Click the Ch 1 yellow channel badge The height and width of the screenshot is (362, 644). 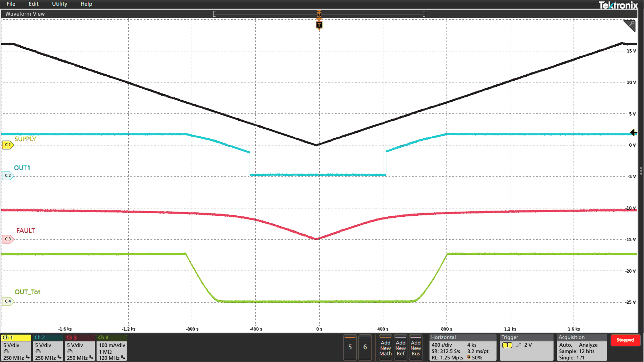pos(16,348)
